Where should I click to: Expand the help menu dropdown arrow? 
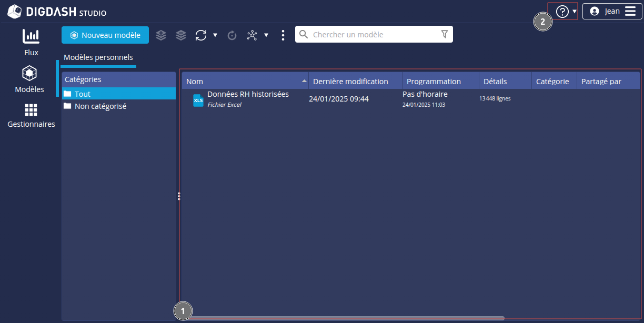[575, 12]
